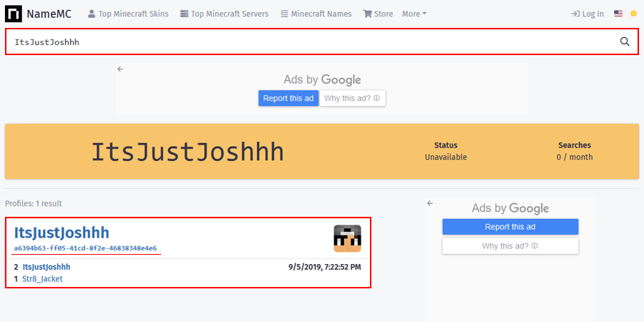The height and width of the screenshot is (322, 644).
Task: Click the large ItsJustJoshhh banner name
Action: pyautogui.click(x=187, y=152)
